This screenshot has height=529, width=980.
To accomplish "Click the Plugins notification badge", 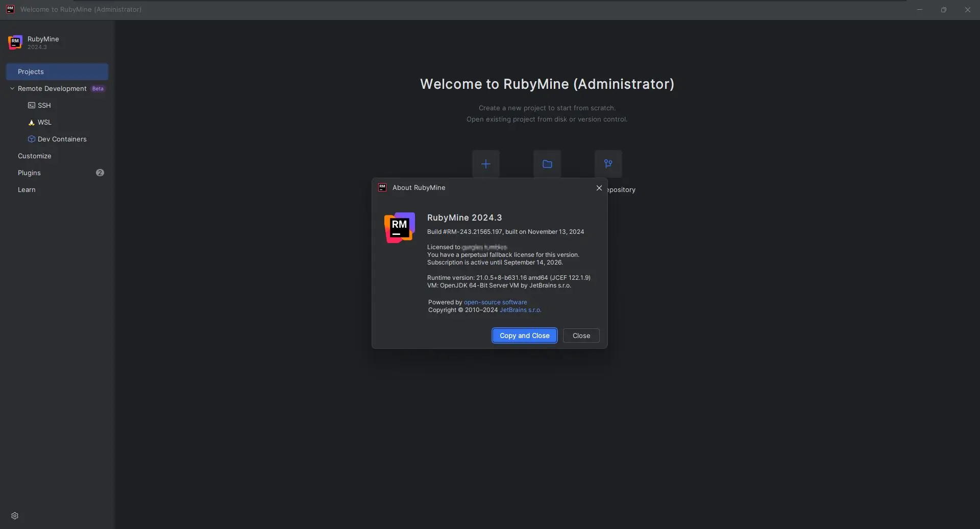I will coord(100,173).
